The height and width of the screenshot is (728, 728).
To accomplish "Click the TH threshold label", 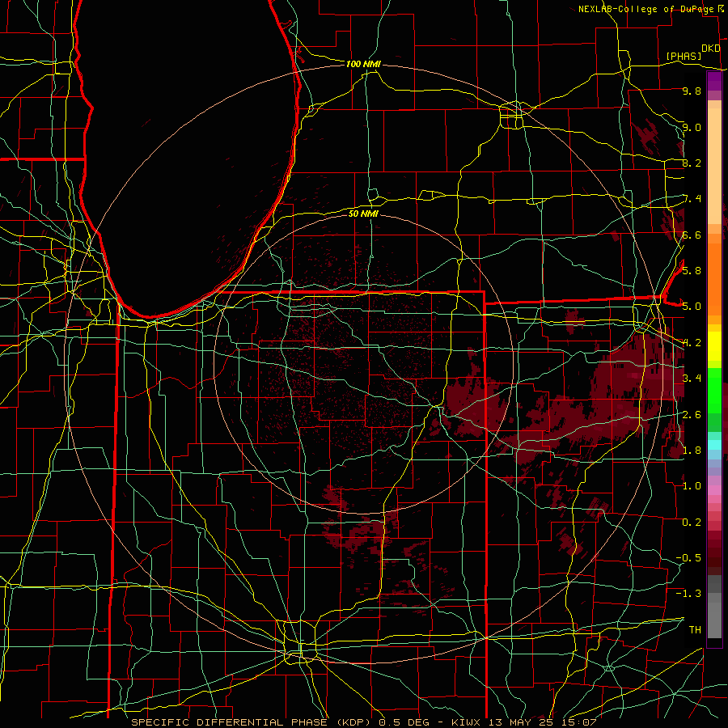I will point(695,629).
